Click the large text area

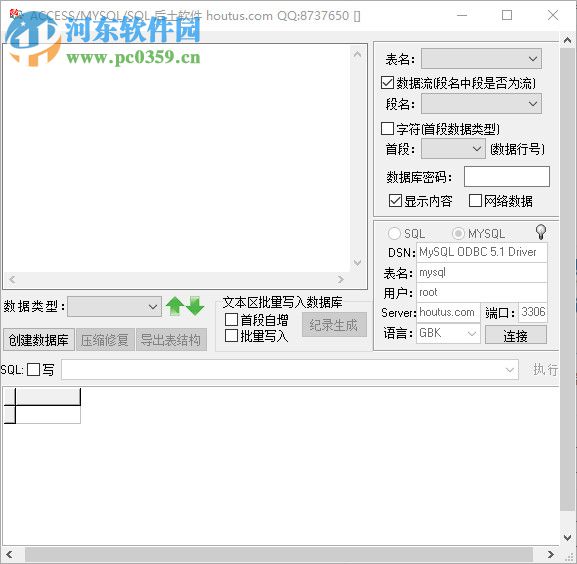click(x=177, y=158)
